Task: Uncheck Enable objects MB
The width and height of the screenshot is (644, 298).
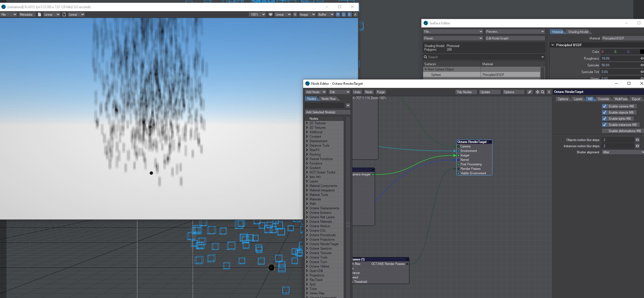Action: (x=605, y=112)
